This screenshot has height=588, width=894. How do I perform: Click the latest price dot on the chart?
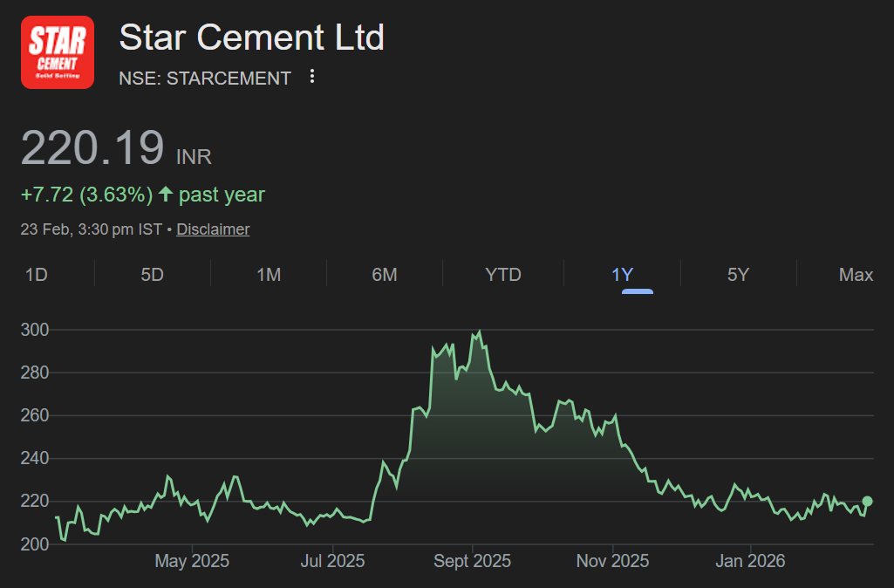866,500
